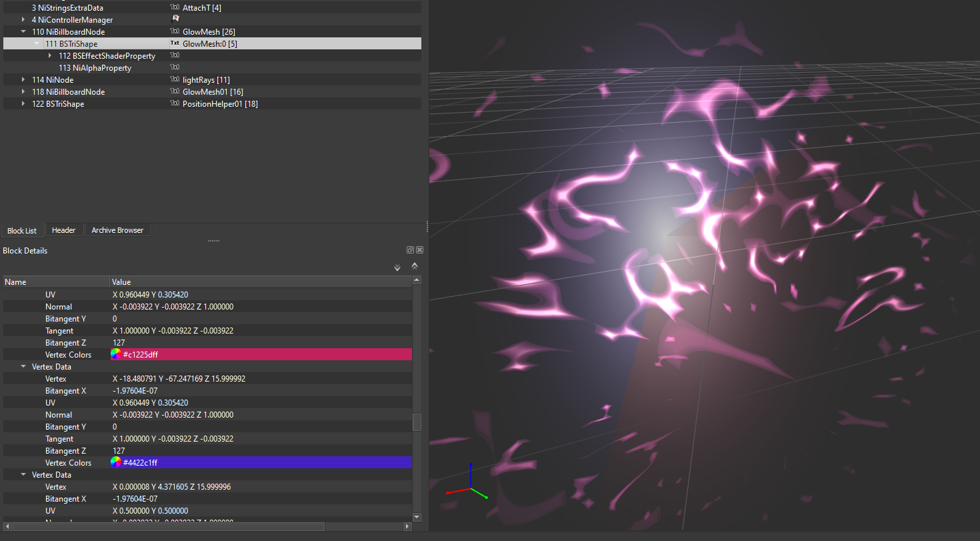Click the Txt icon on BSEffectShaderProperty row
This screenshot has height=541, width=980.
pyautogui.click(x=175, y=55)
